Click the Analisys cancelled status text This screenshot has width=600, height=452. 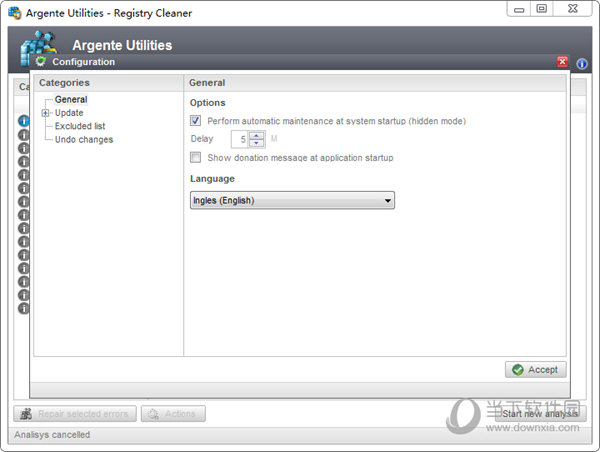click(52, 435)
